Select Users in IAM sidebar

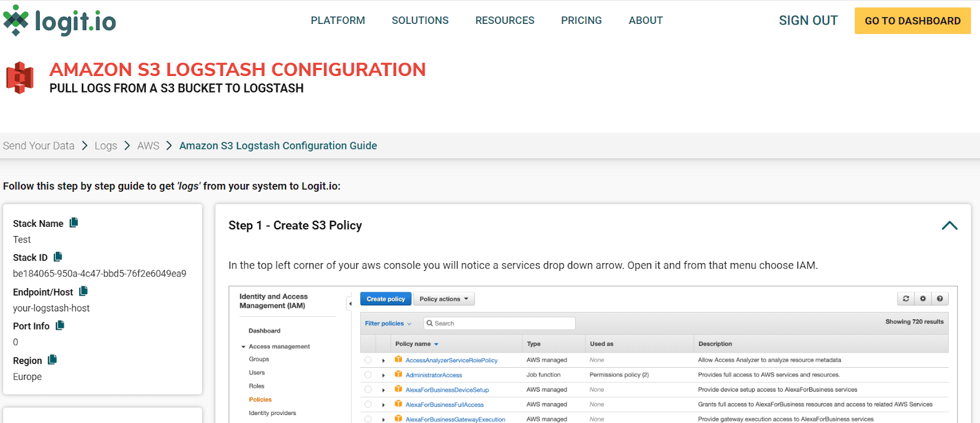[257, 373]
